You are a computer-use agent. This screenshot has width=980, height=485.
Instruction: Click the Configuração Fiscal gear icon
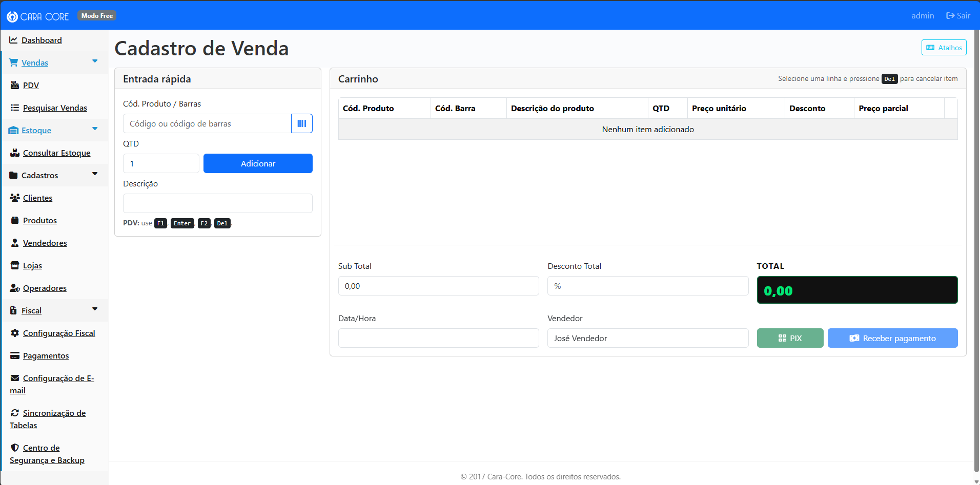click(x=15, y=333)
